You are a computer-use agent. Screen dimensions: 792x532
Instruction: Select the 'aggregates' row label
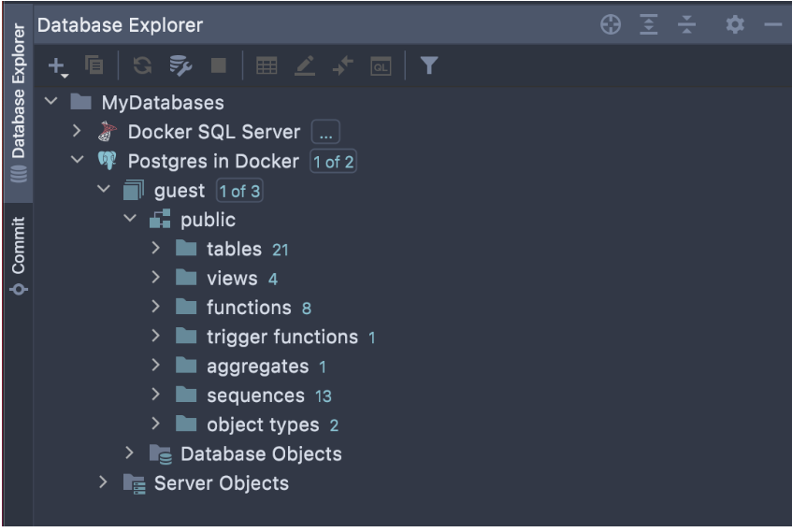click(x=257, y=367)
